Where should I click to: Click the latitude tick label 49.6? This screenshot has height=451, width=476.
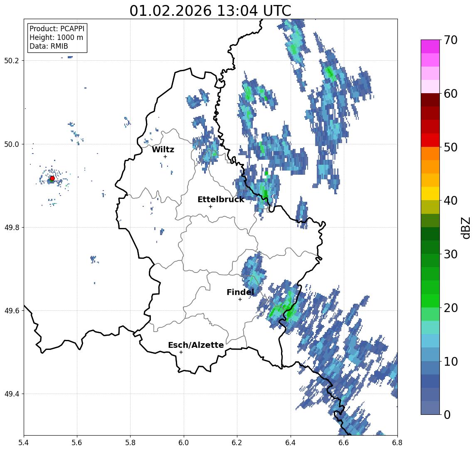point(12,311)
